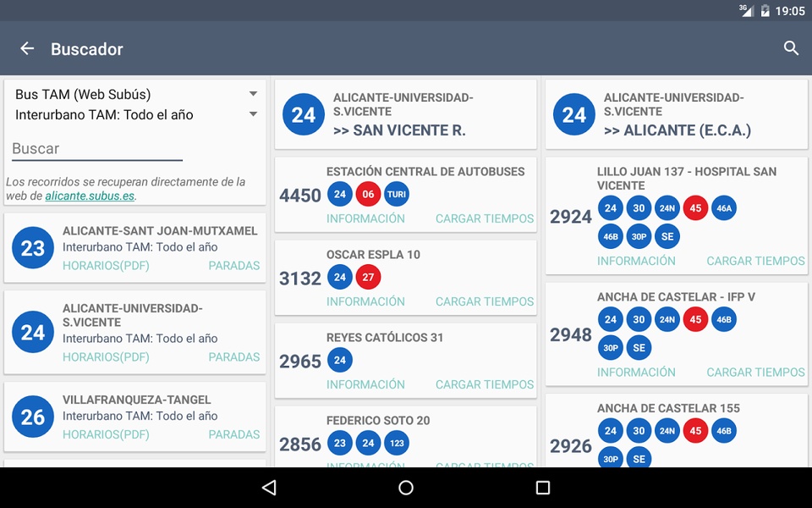Tap line 24 badge in Alicante (E.C.A.) header
This screenshot has height=508, width=812.
coord(574,114)
